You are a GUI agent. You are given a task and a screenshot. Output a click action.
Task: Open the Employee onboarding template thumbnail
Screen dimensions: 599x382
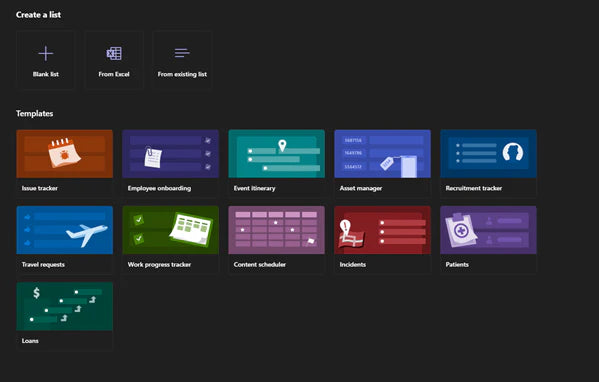coord(170,154)
